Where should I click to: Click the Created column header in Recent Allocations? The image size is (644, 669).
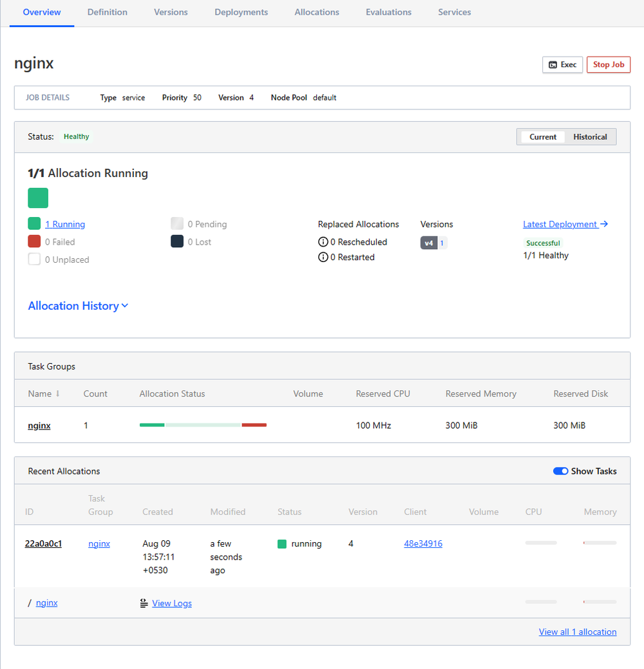[x=158, y=511]
